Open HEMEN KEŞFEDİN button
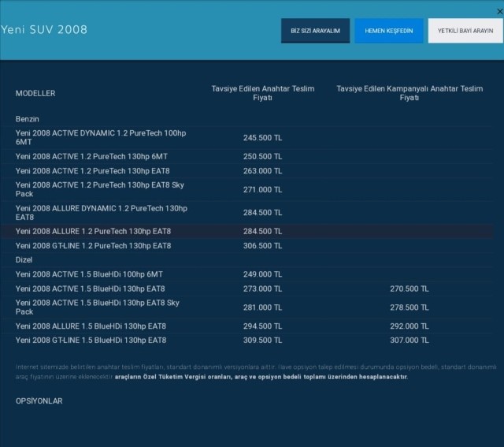The height and width of the screenshot is (447, 504). [389, 31]
